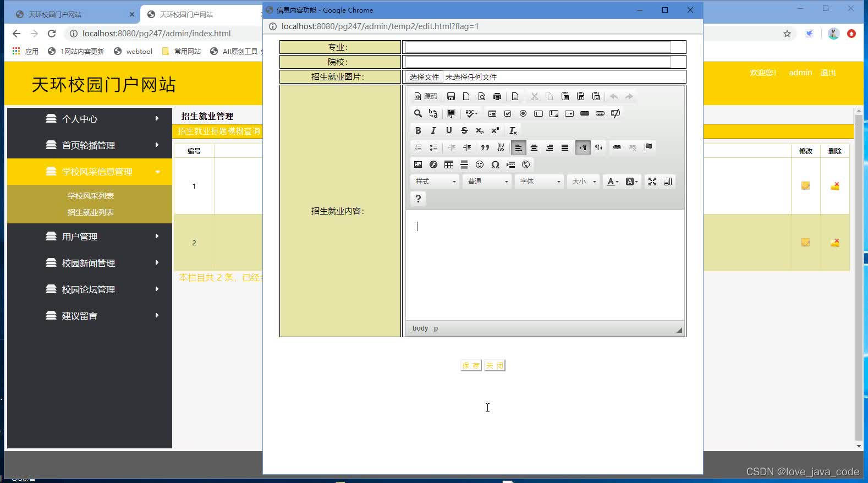Open 学校风采列表 submenu item
Image resolution: width=868 pixels, height=483 pixels.
coord(91,196)
